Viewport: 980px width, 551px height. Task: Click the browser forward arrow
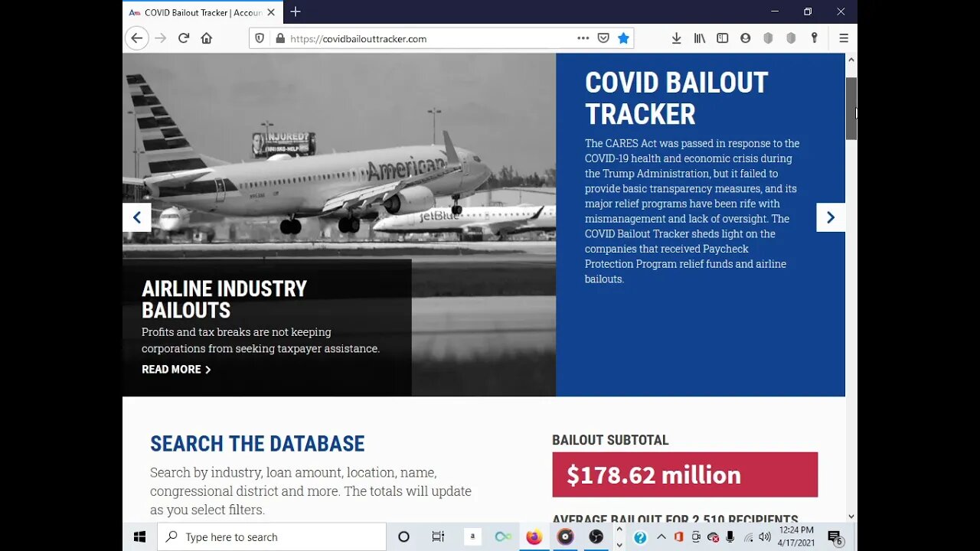[x=161, y=38]
